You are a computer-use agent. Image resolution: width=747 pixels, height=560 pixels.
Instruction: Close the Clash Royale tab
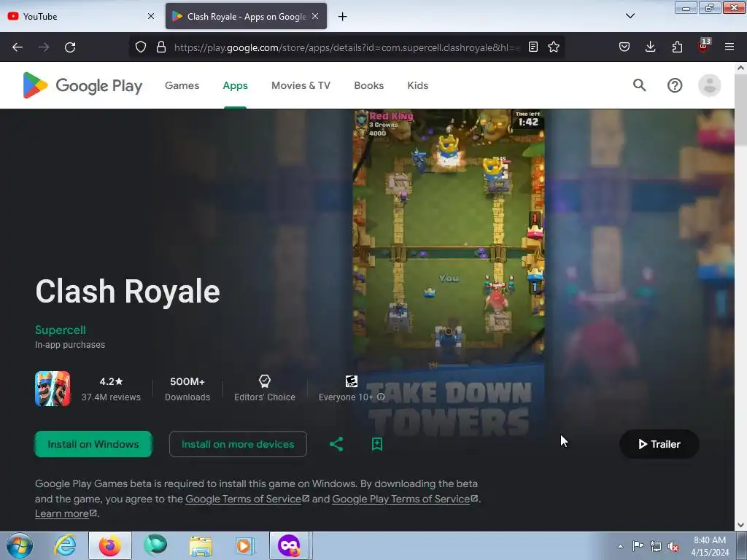tap(315, 16)
